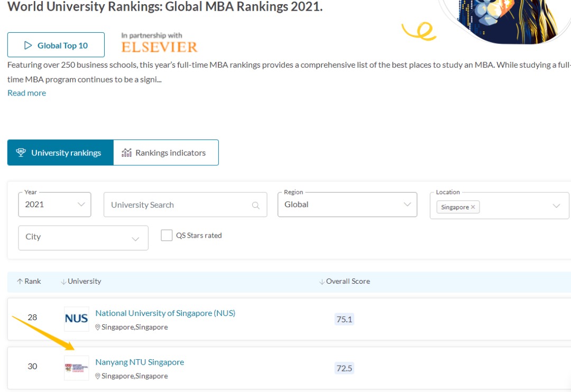This screenshot has width=571, height=392.
Task: Open Nanyang NTU Singapore link
Action: pos(140,362)
